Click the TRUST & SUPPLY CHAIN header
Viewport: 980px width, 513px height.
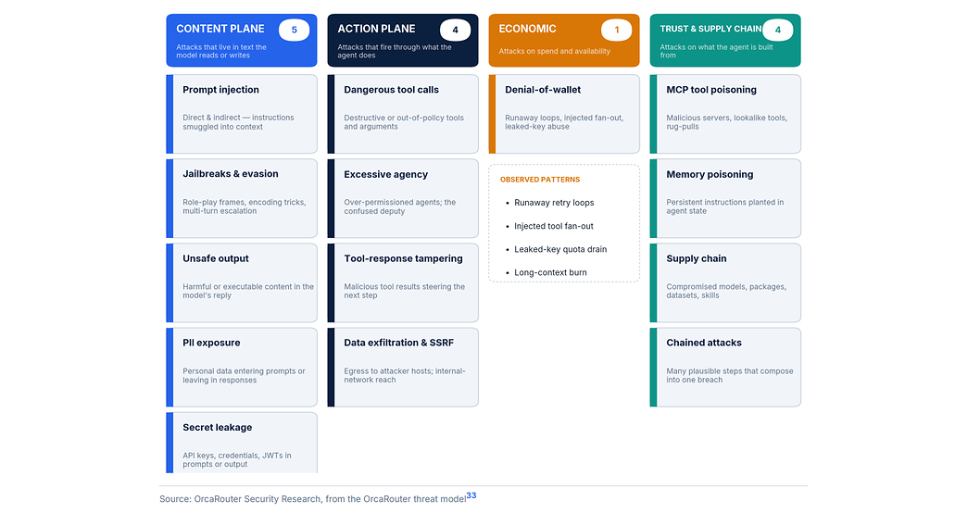(725, 40)
